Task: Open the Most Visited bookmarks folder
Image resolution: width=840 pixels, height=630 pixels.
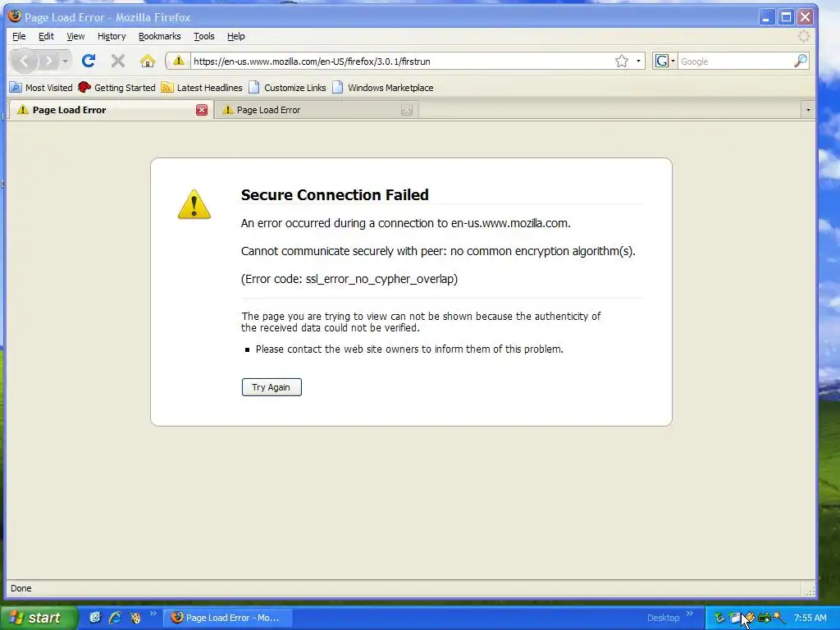Action: click(41, 87)
